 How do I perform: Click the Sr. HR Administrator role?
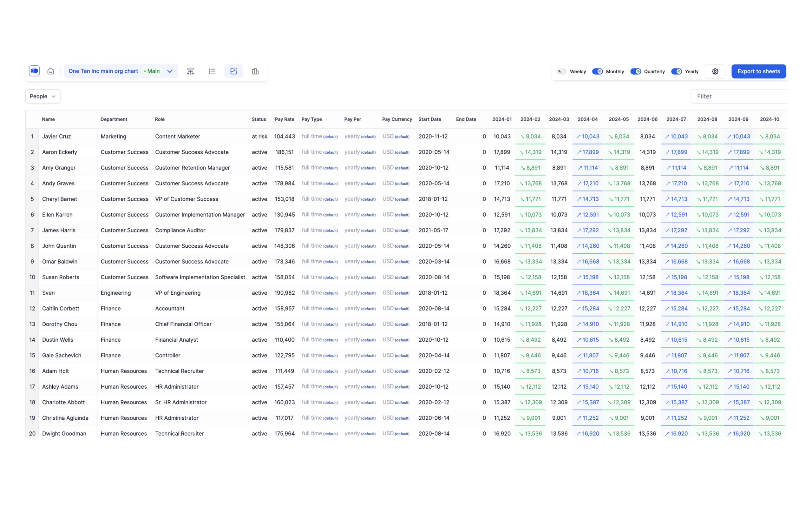tap(180, 402)
